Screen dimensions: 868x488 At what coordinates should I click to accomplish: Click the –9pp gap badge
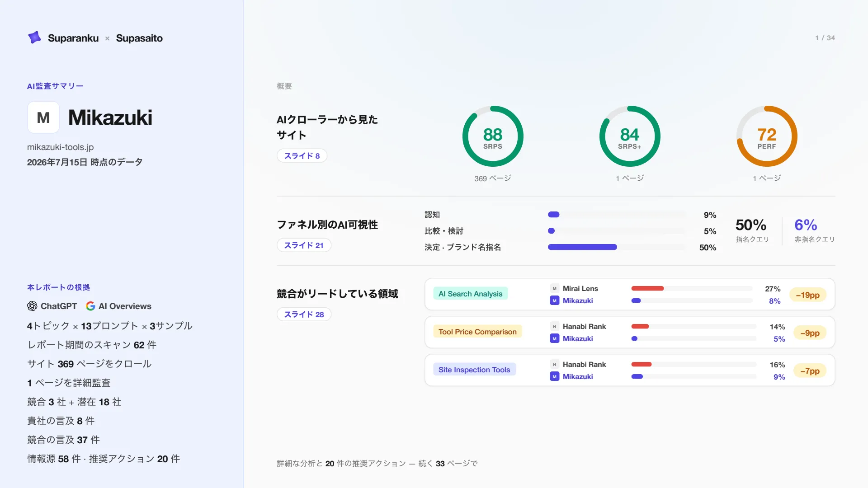pos(810,333)
